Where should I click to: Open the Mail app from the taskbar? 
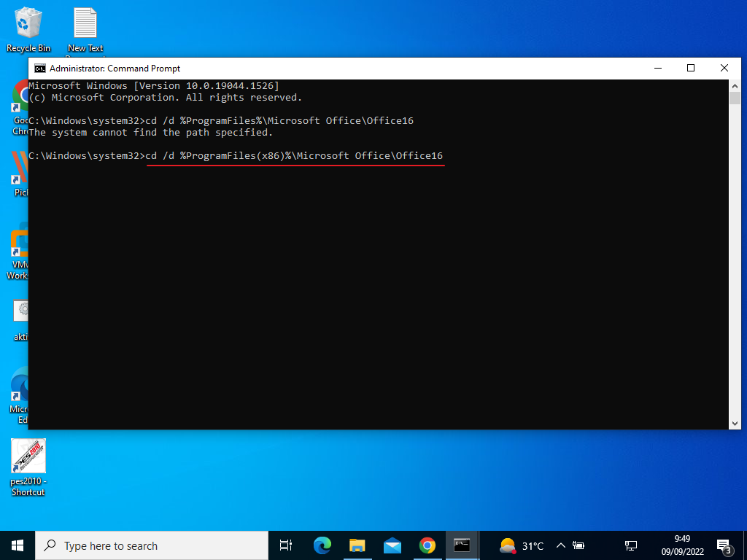(x=392, y=545)
